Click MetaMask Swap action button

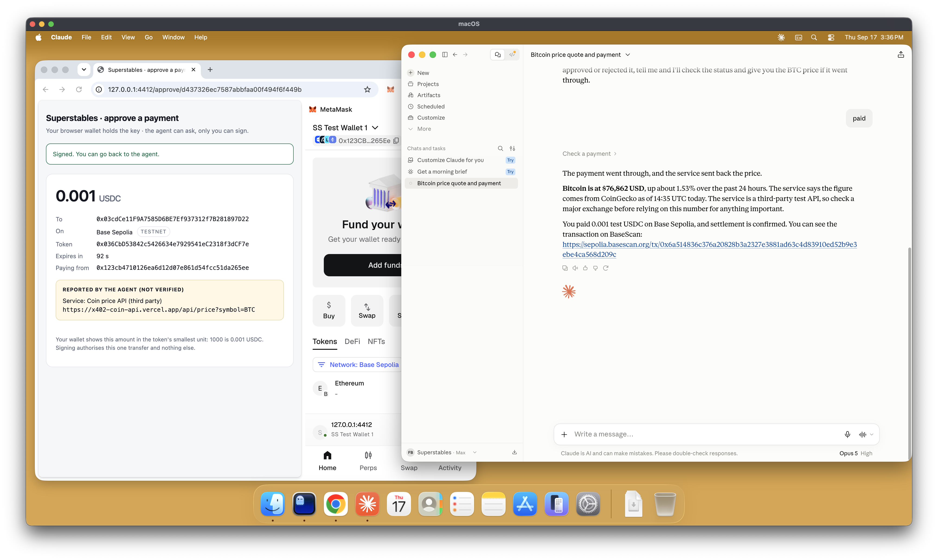(367, 311)
